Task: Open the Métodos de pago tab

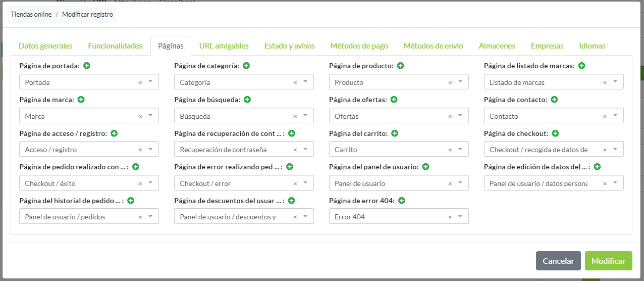Action: tap(359, 46)
